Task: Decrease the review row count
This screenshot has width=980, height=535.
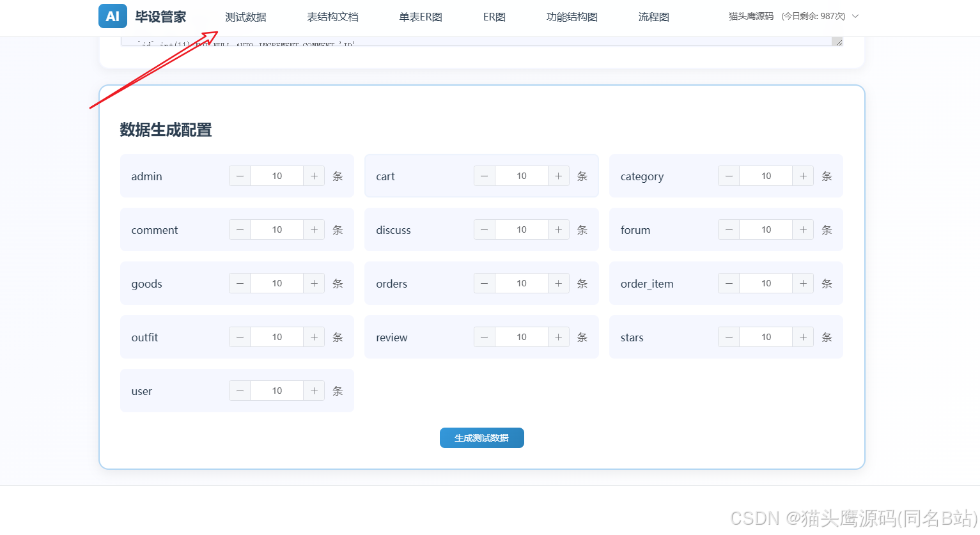Action: 485,337
